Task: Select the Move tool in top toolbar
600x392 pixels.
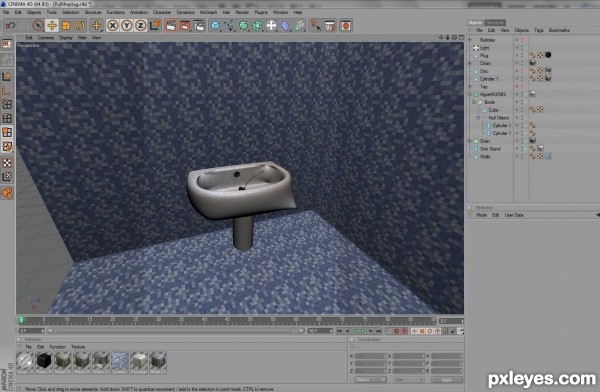Action: tap(52, 26)
